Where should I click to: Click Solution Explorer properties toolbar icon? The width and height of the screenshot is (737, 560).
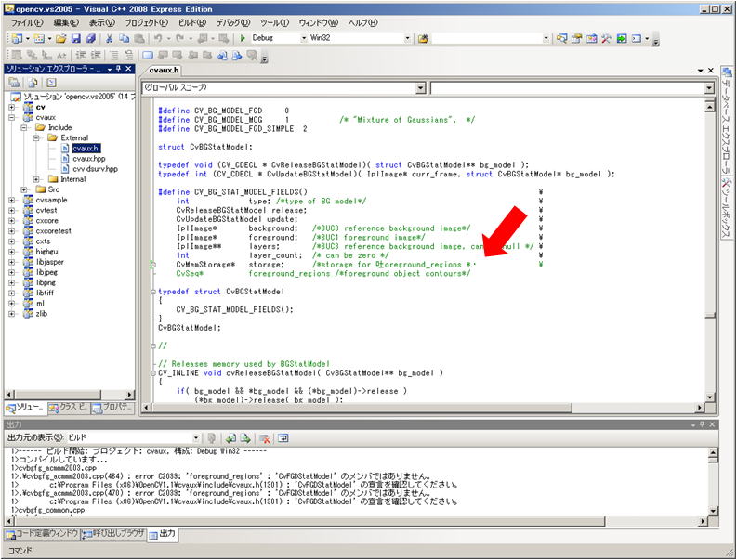[x=14, y=83]
